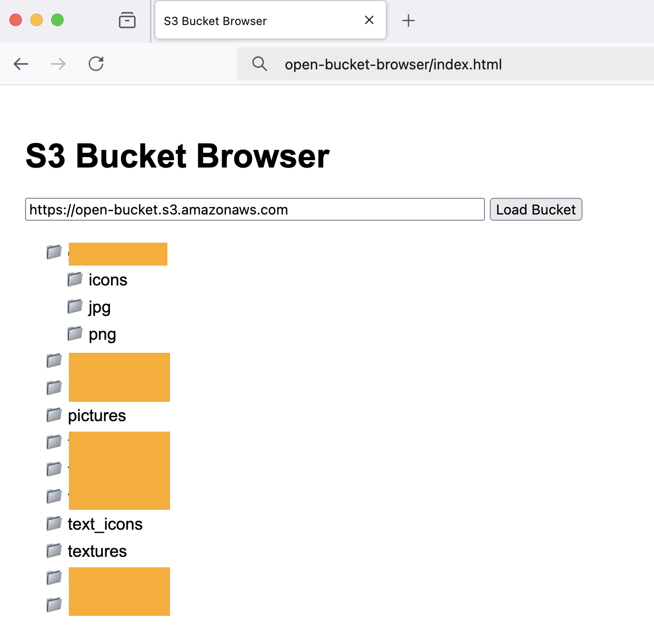This screenshot has height=644, width=654.
Task: Open the png folder
Action: (102, 335)
